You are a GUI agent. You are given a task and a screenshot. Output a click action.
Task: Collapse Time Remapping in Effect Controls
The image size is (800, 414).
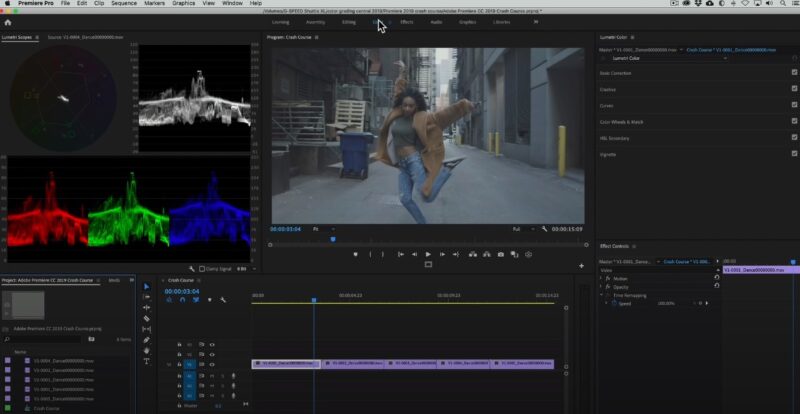[601, 295]
